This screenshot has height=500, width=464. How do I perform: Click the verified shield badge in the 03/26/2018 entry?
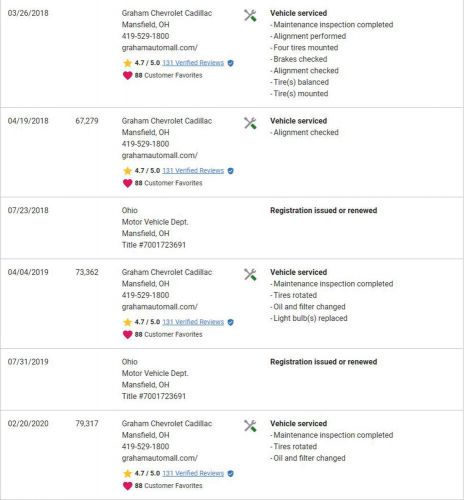tap(230, 63)
